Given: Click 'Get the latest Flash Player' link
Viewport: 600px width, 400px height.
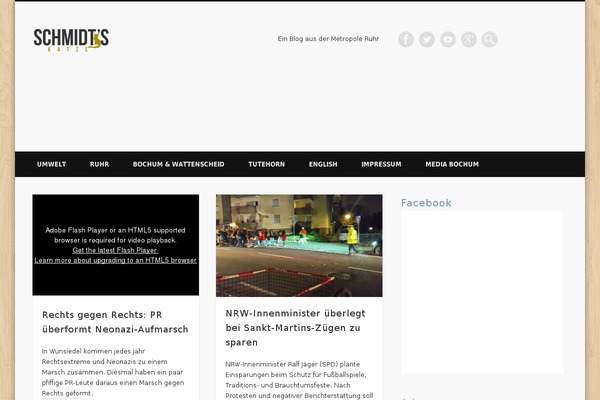Looking at the screenshot, I should click(115, 250).
